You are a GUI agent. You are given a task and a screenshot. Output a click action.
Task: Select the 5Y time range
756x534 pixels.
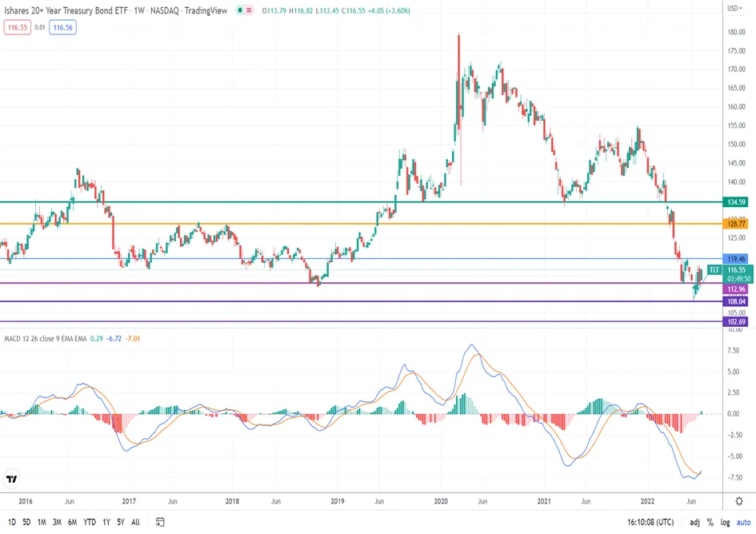(x=121, y=522)
